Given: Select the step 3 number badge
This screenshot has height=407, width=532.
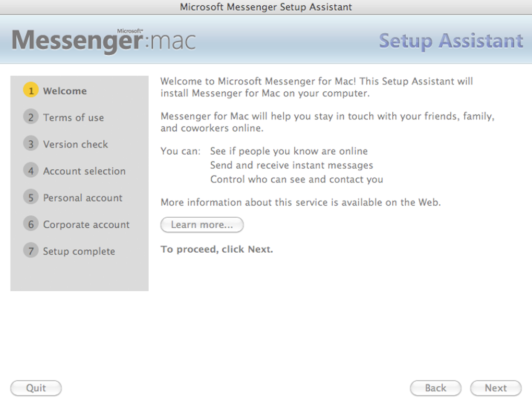Looking at the screenshot, I should pyautogui.click(x=31, y=144).
